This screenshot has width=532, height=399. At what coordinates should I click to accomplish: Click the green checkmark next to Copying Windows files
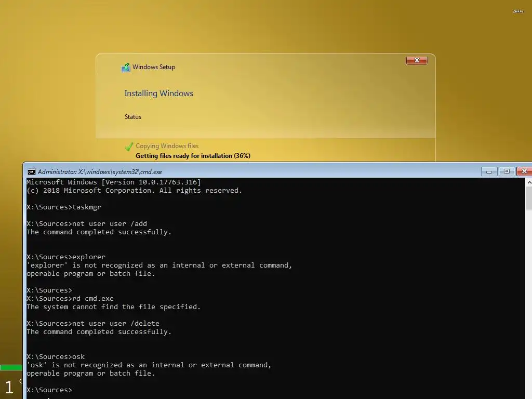129,146
